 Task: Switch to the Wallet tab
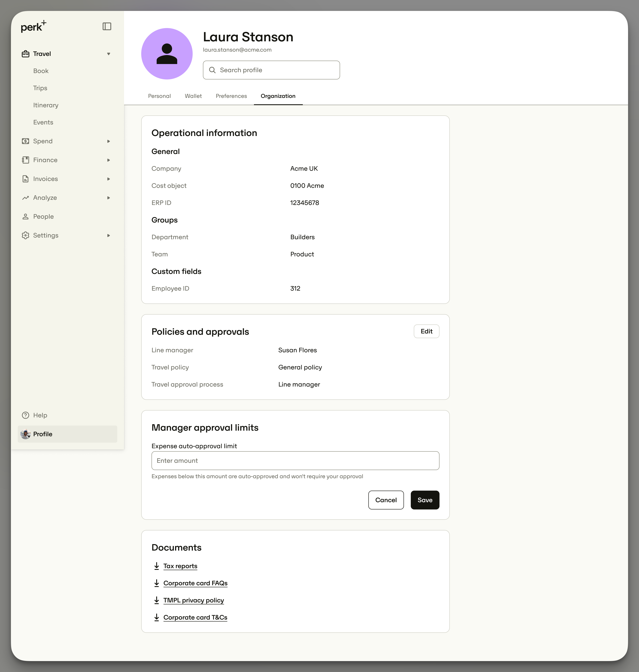[x=193, y=96]
